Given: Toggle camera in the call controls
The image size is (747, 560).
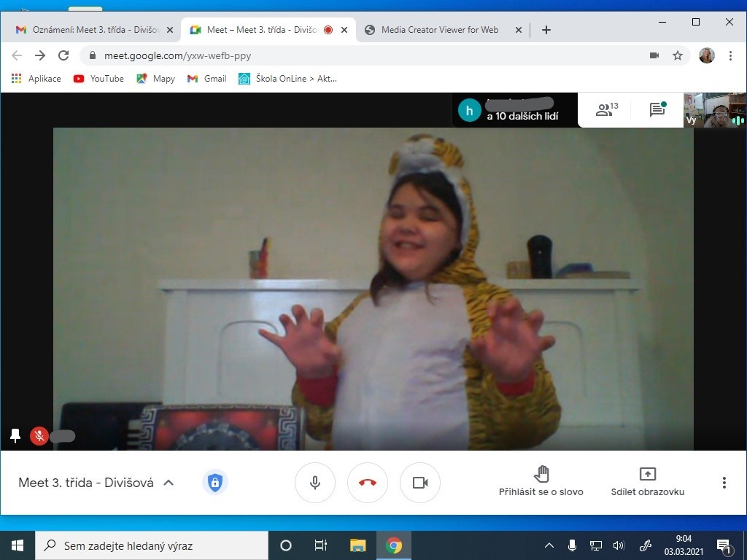Looking at the screenshot, I should pos(420,483).
